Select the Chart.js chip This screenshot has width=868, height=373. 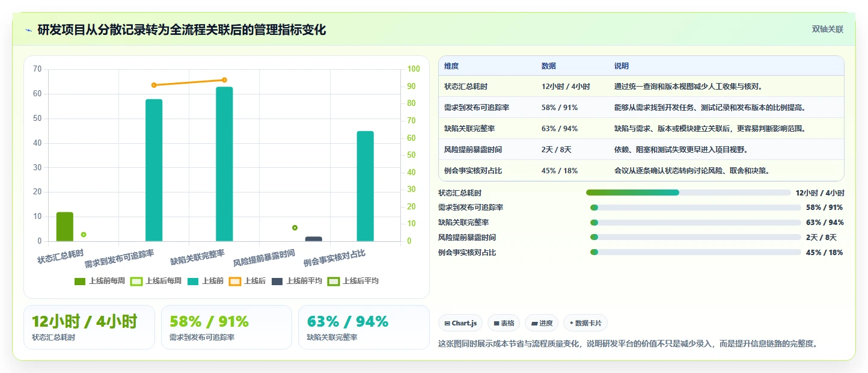[460, 323]
